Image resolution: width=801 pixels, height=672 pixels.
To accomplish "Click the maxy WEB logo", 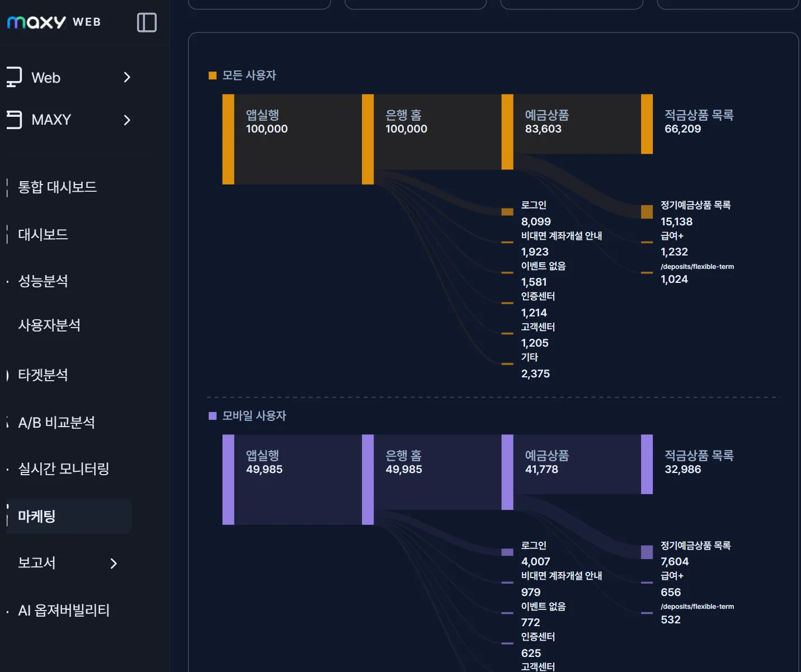I will pos(54,22).
